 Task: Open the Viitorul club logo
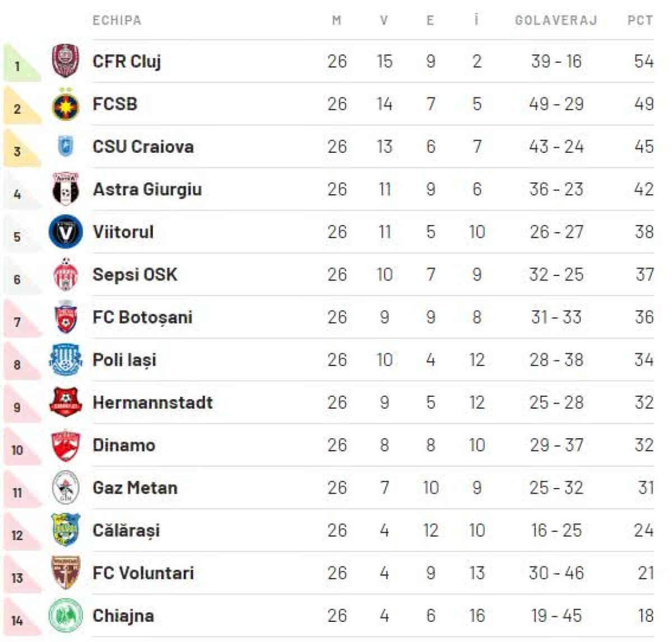coord(66,232)
